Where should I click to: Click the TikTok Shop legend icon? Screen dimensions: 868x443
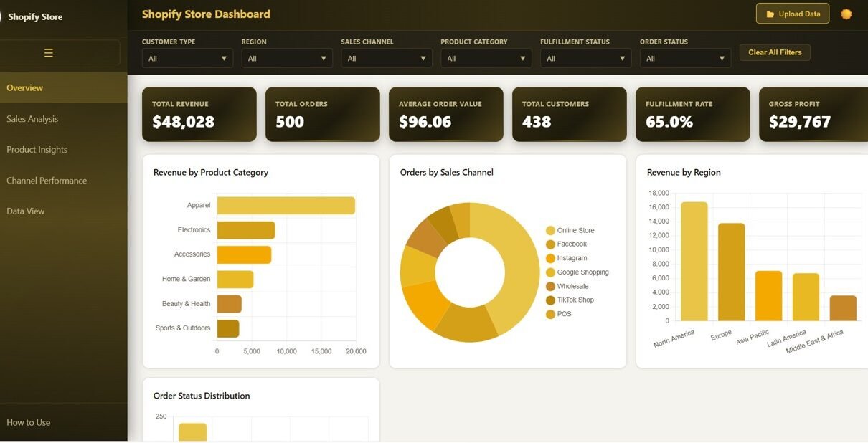point(550,300)
